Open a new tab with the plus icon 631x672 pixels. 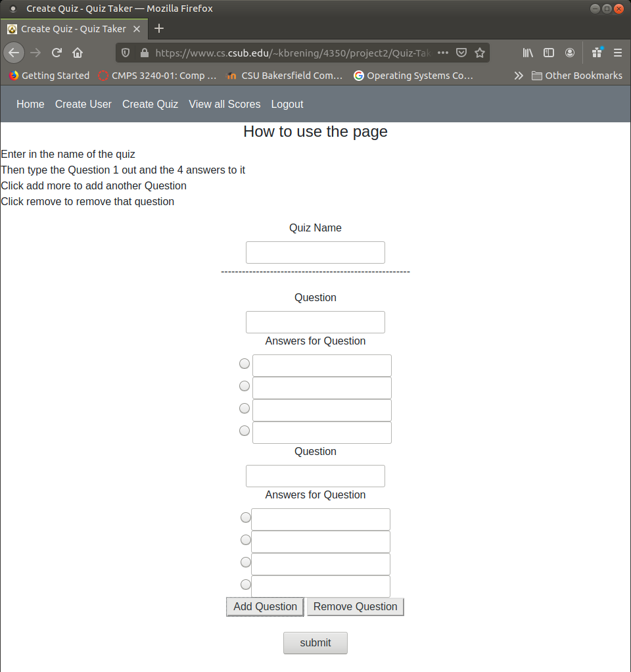coord(159,28)
